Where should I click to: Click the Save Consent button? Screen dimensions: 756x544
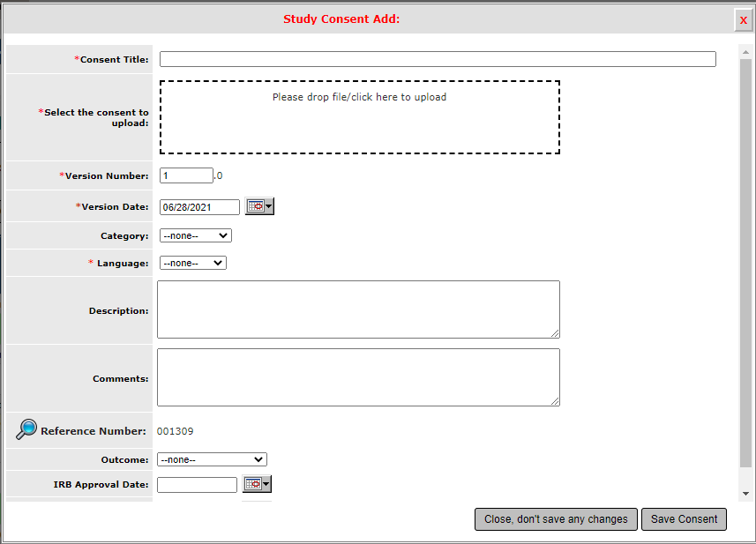pyautogui.click(x=684, y=519)
